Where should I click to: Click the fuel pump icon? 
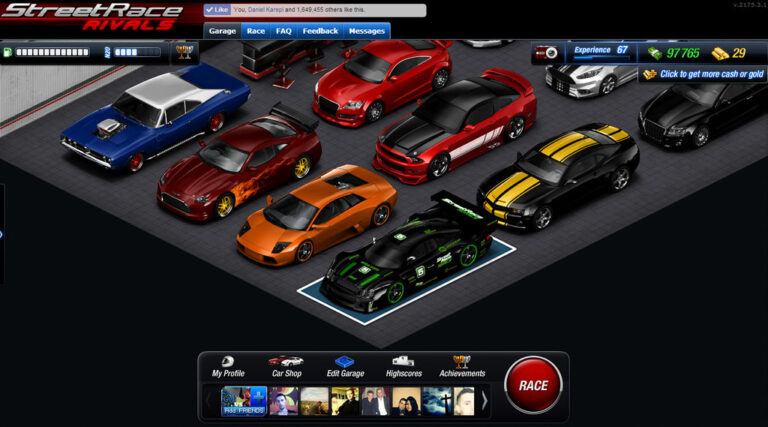(x=7, y=52)
